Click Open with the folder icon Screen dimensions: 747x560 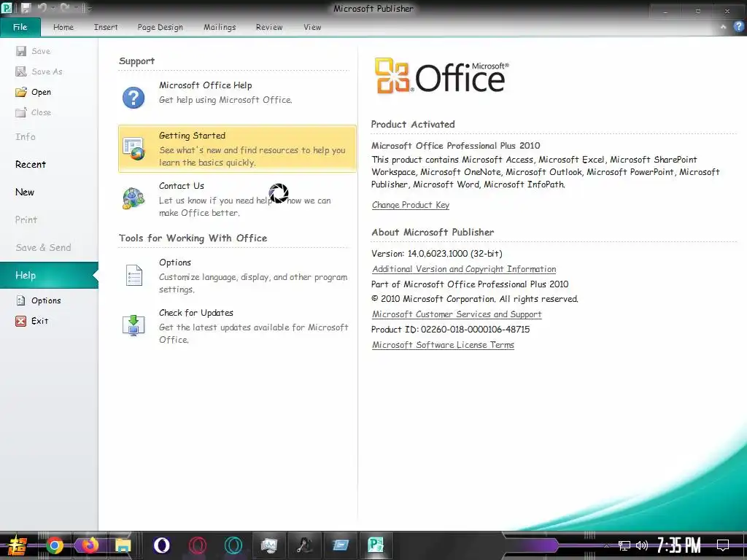coord(34,92)
